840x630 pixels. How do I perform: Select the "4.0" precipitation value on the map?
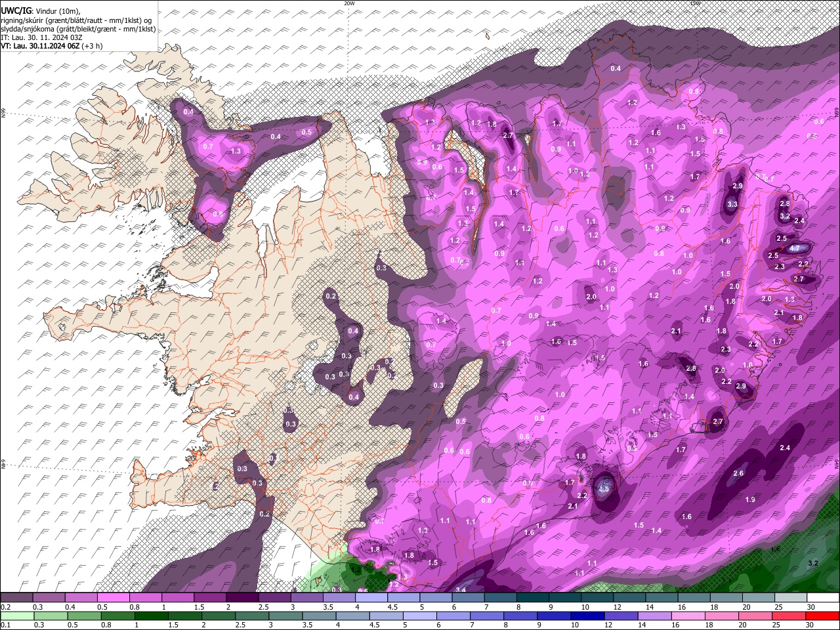pyautogui.click(x=604, y=489)
